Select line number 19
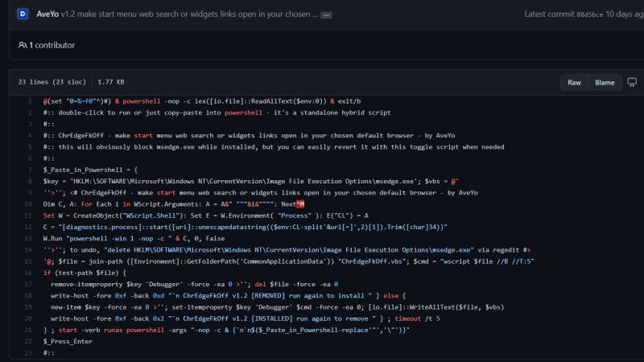 [28, 307]
